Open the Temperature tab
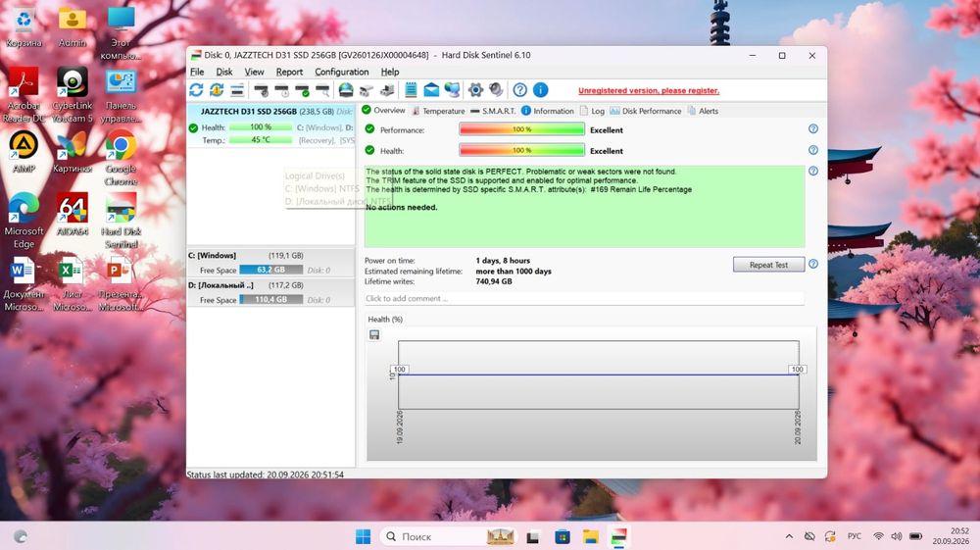The width and height of the screenshot is (980, 550). pyautogui.click(x=437, y=111)
